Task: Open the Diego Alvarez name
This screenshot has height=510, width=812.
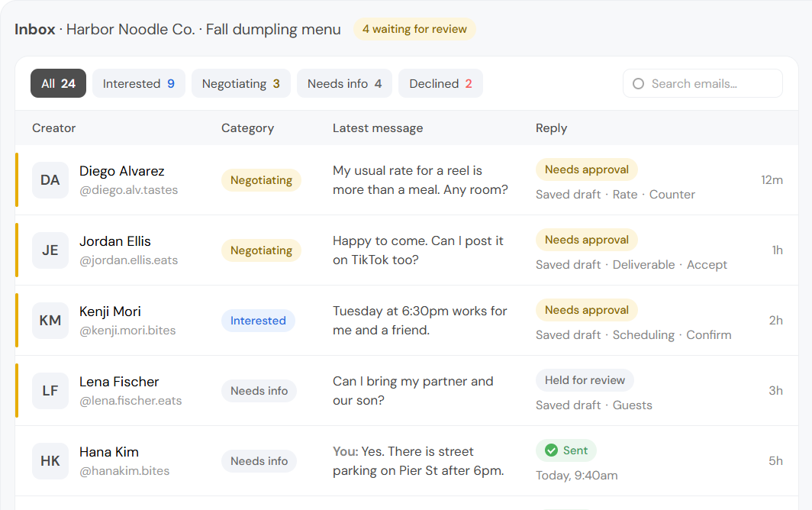Action: pos(121,171)
